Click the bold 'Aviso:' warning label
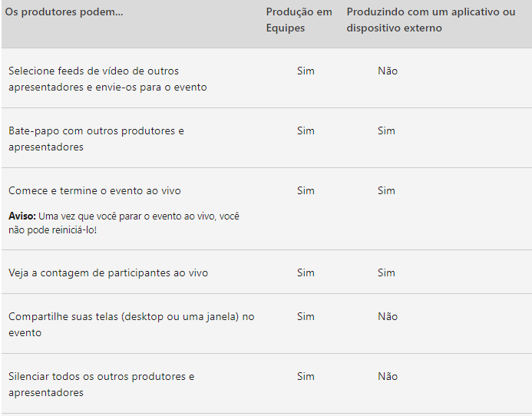This screenshot has height=416, width=532. click(x=22, y=216)
